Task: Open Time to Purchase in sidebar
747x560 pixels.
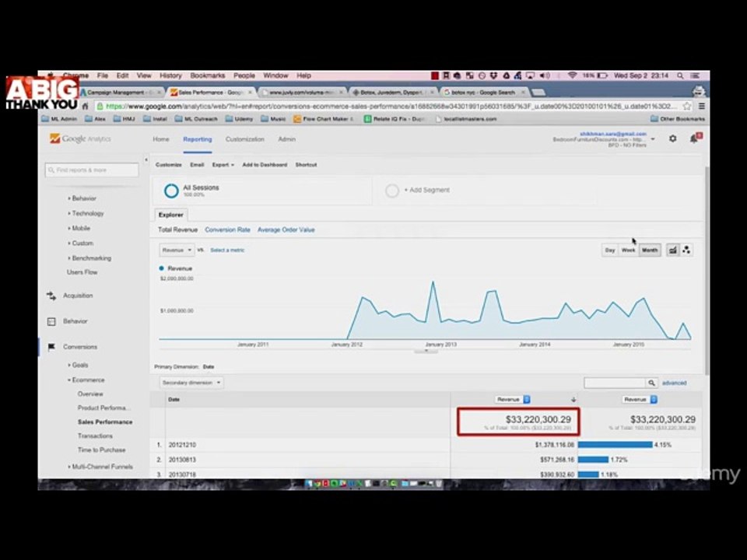Action: click(101, 450)
